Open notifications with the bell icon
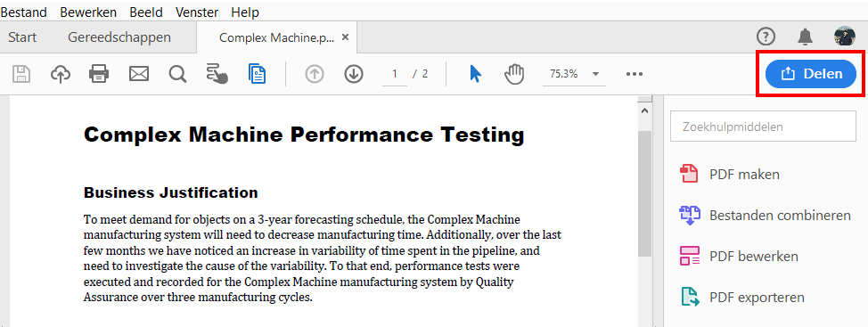The height and width of the screenshot is (327, 868). (x=805, y=37)
